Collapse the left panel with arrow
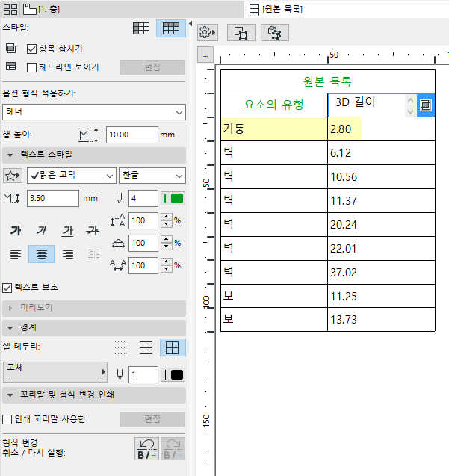 click(191, 23)
